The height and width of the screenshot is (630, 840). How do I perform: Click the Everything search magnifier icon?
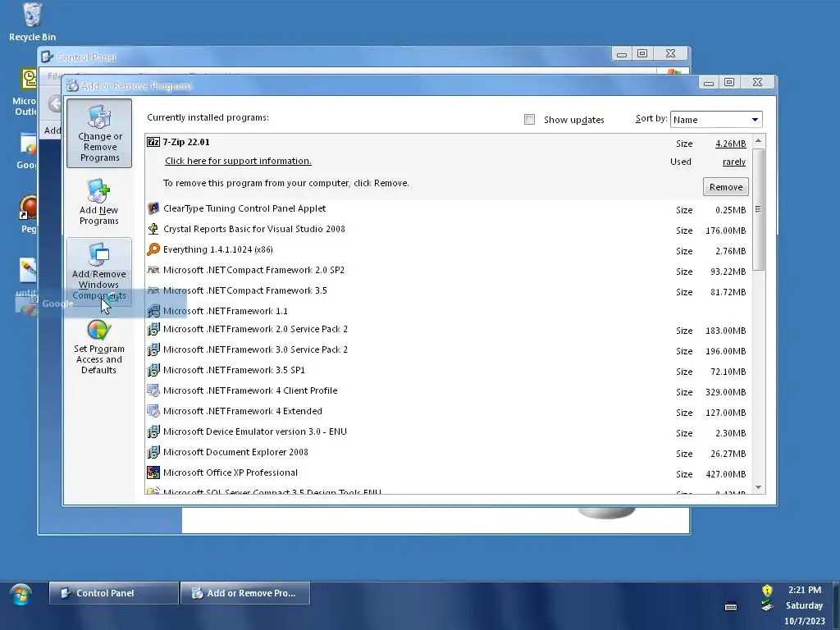pos(153,249)
